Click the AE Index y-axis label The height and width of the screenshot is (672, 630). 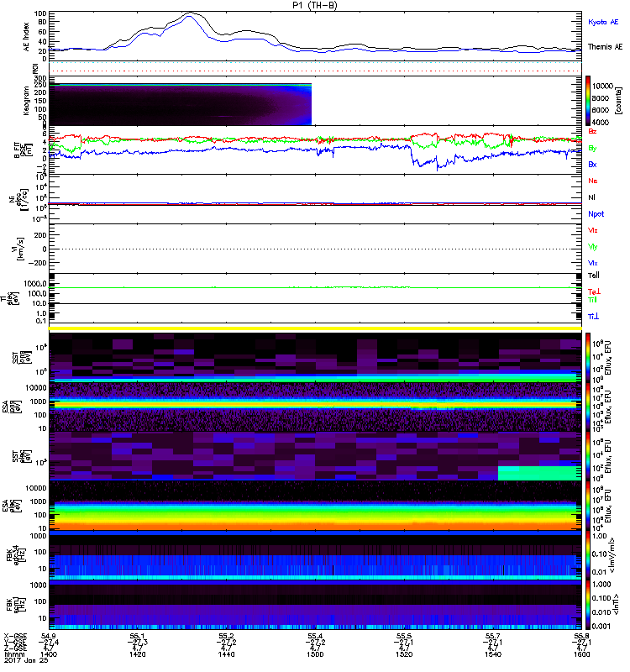[x=27, y=37]
